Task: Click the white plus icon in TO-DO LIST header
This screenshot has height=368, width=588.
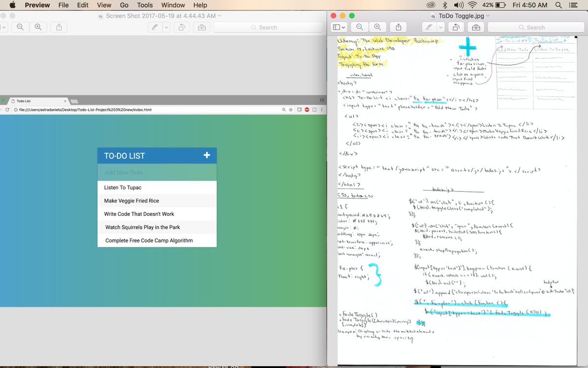Action: pyautogui.click(x=207, y=155)
